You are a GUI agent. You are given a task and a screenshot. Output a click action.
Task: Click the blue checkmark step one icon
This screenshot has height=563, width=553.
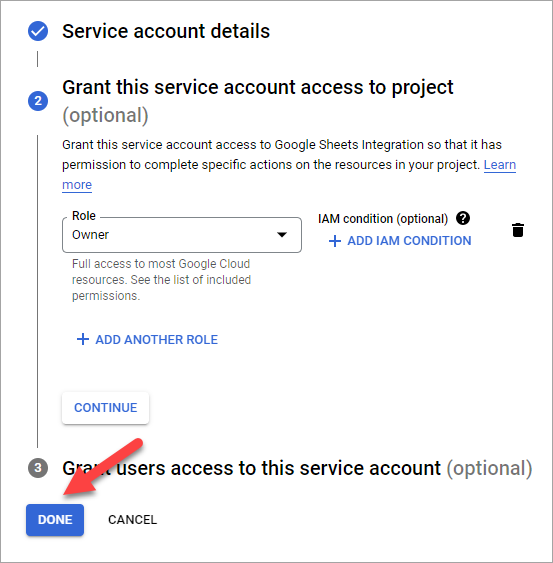(x=38, y=31)
